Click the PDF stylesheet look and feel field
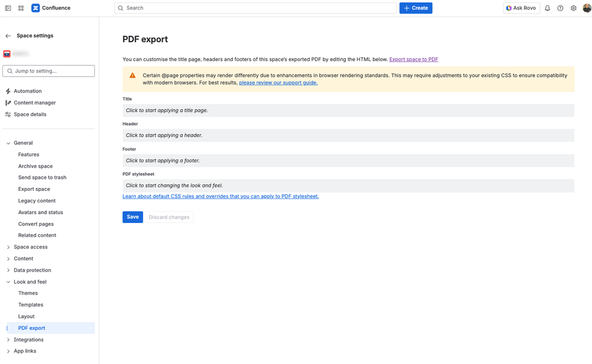Screen dimensions: 592x364 (x=348, y=186)
